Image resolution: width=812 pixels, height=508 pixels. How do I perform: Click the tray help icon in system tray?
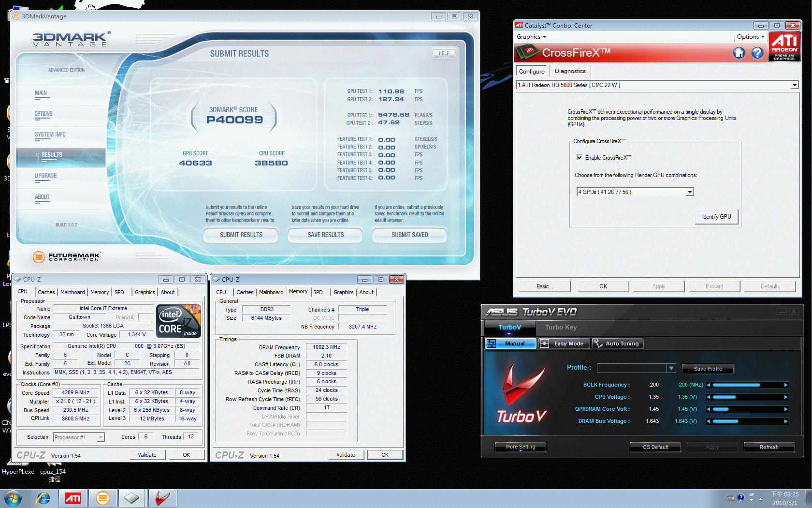pos(740,497)
